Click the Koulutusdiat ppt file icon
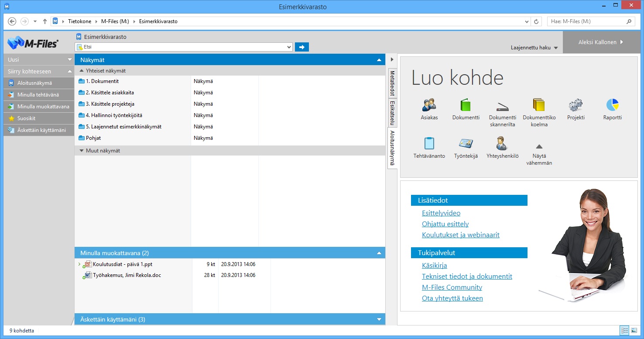The width and height of the screenshot is (644, 339). click(x=87, y=264)
